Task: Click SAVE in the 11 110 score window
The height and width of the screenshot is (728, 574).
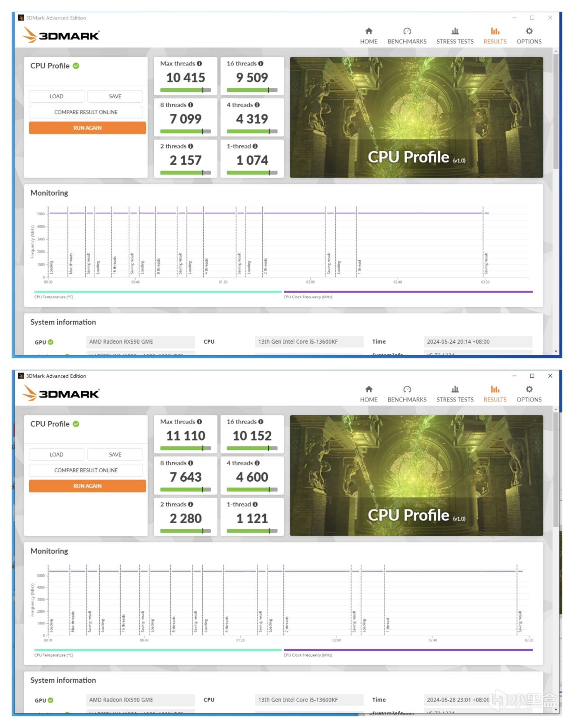Action: click(115, 454)
